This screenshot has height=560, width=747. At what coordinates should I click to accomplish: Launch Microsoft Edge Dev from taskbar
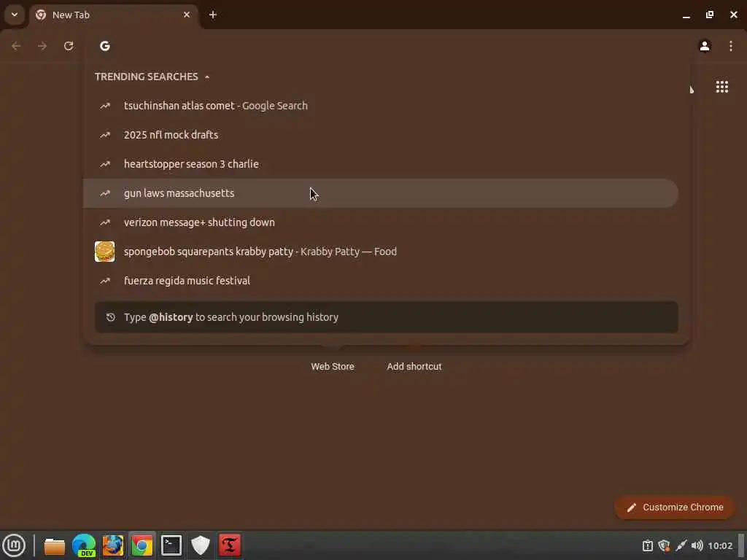click(84, 545)
